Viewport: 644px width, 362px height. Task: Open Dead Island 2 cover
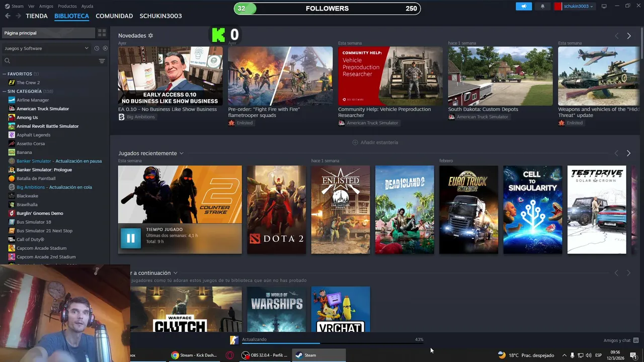405,210
